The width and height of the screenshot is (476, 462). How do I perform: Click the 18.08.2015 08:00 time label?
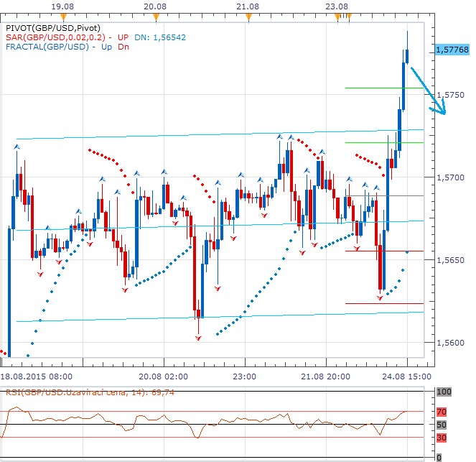37,375
